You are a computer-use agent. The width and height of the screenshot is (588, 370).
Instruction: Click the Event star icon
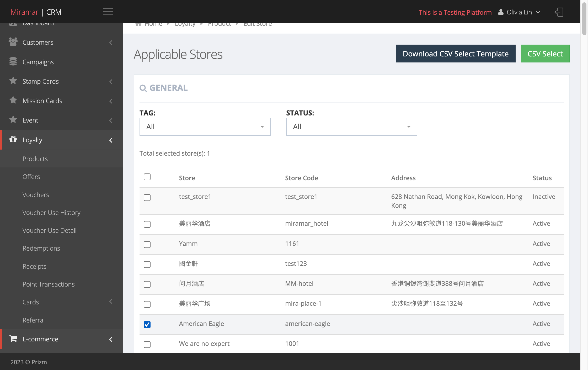[x=13, y=120]
